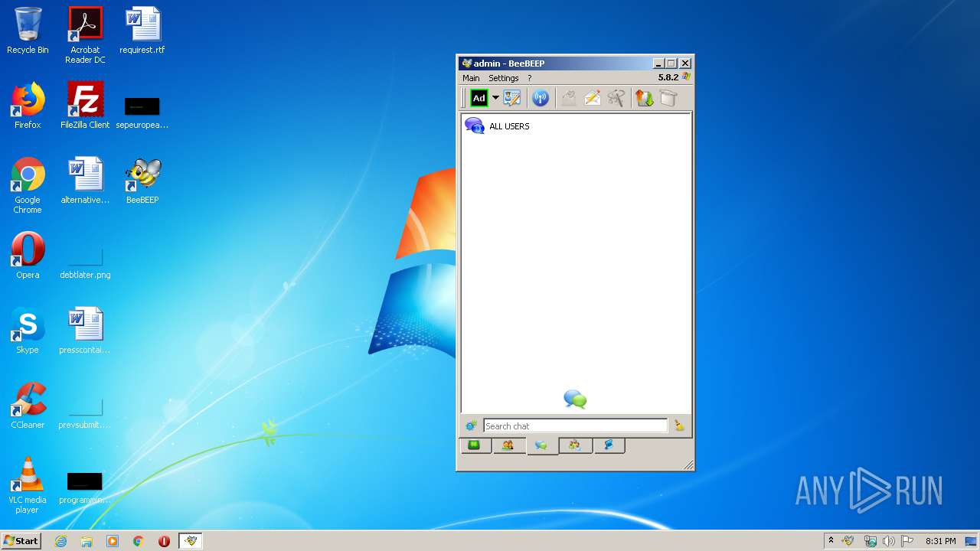Click BeeBEEP taskbar button
Viewport: 980px width, 551px height.
coord(191,541)
